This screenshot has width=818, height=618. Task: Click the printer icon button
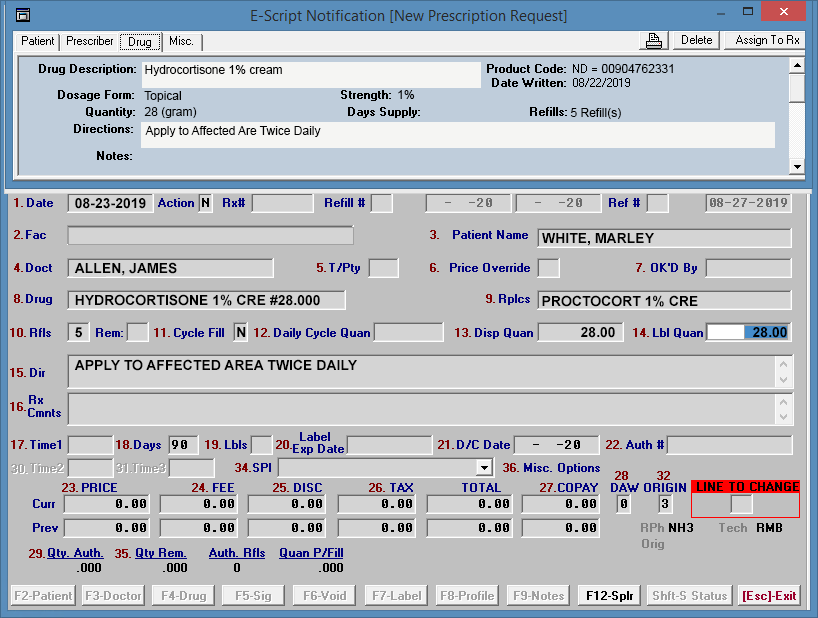(x=654, y=40)
